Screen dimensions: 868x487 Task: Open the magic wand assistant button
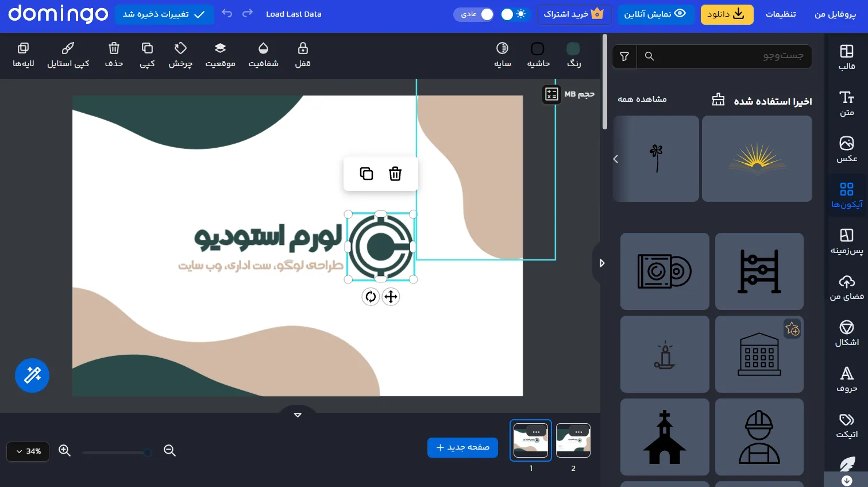click(x=32, y=375)
